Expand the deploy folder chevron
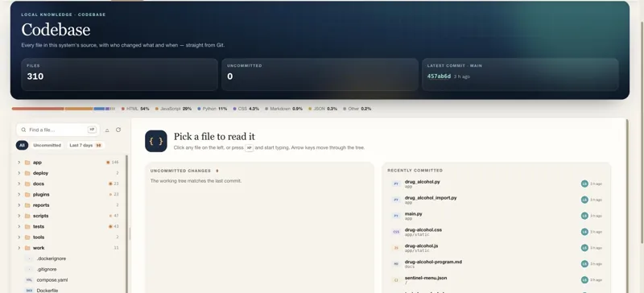 19,173
